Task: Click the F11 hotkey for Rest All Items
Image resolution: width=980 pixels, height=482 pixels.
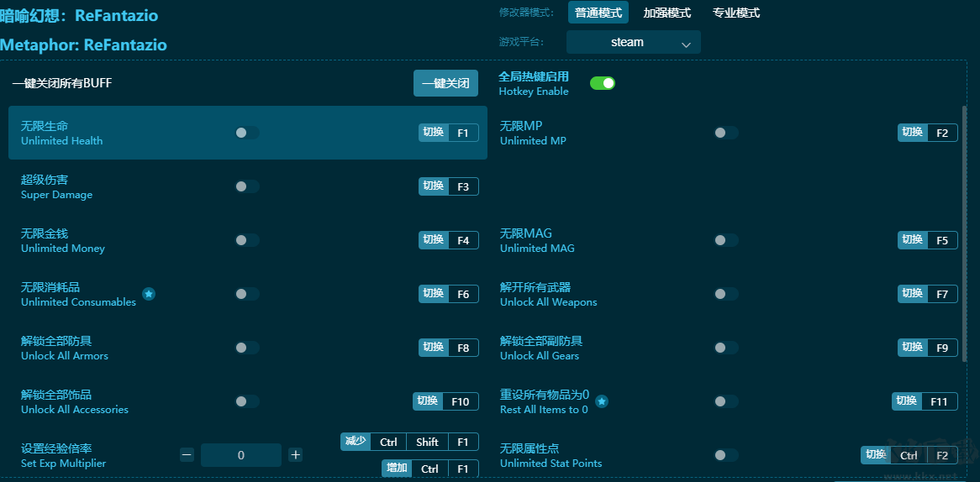Action: point(925,401)
